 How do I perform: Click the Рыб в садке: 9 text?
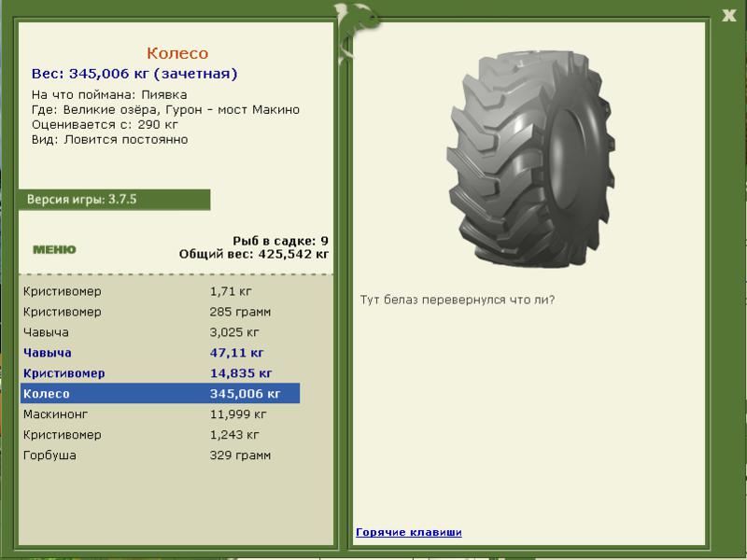(281, 241)
